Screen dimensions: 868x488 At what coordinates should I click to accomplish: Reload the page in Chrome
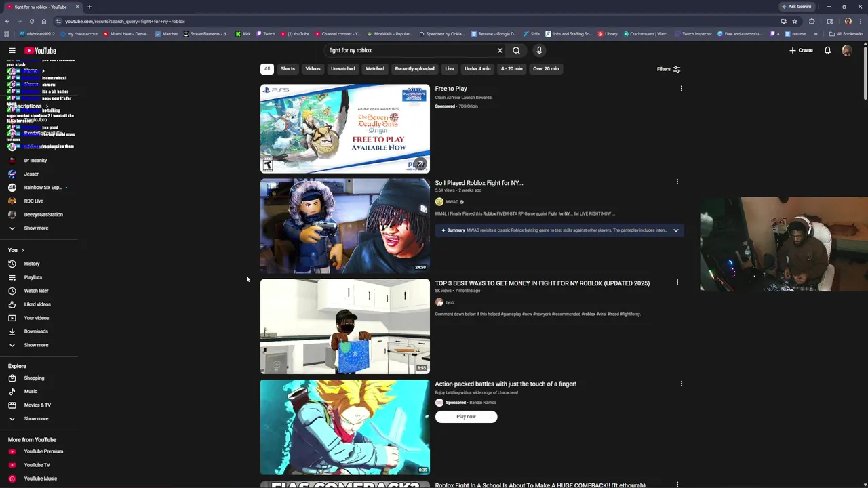point(31,21)
